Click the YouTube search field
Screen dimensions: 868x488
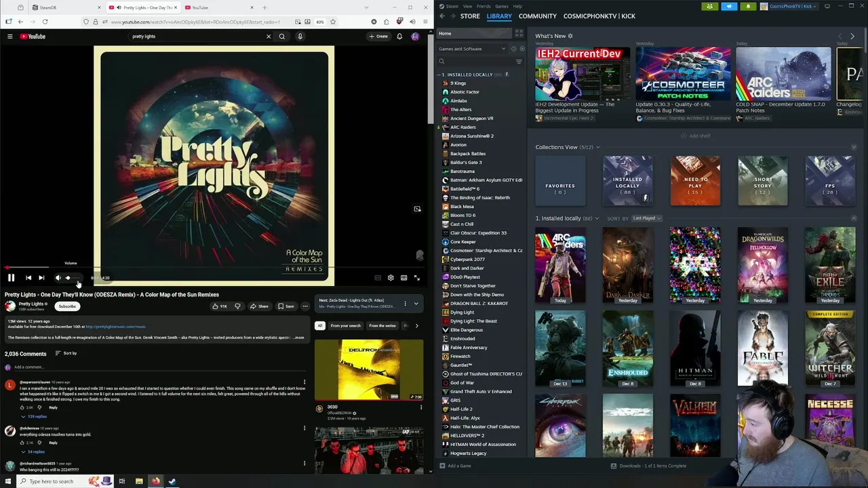pyautogui.click(x=197, y=37)
